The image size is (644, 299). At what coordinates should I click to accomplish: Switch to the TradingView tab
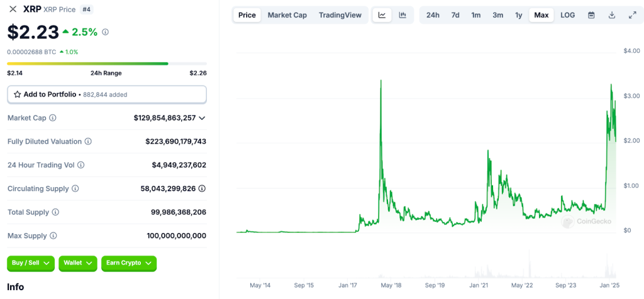pos(340,15)
